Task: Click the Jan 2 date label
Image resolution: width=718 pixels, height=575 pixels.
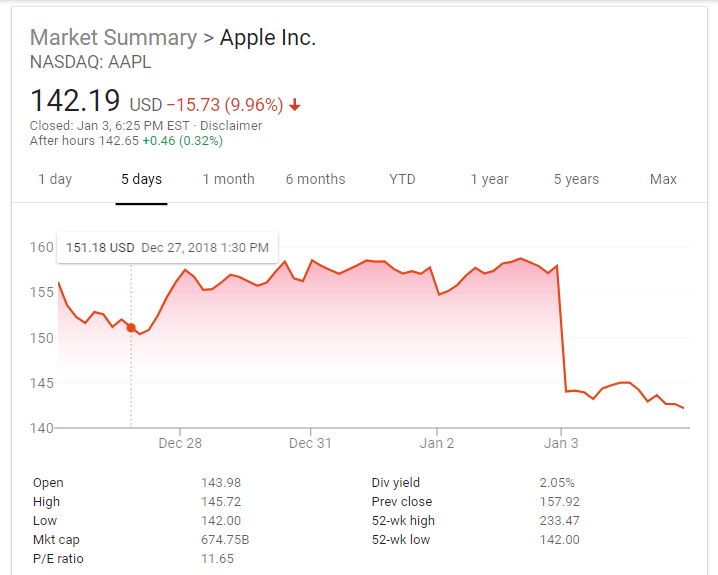Action: 437,443
